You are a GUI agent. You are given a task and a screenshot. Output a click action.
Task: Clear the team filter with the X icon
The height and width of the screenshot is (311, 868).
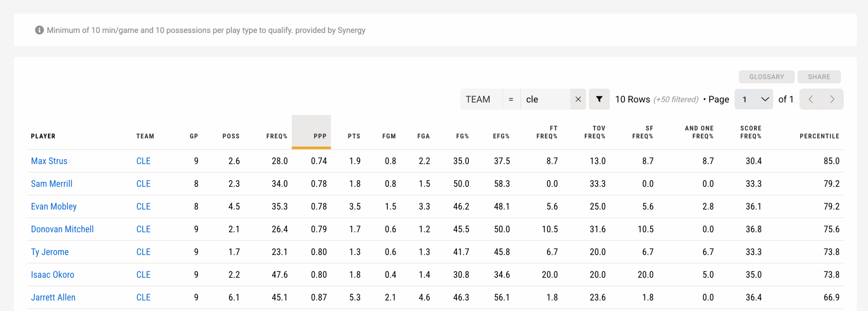(x=578, y=99)
